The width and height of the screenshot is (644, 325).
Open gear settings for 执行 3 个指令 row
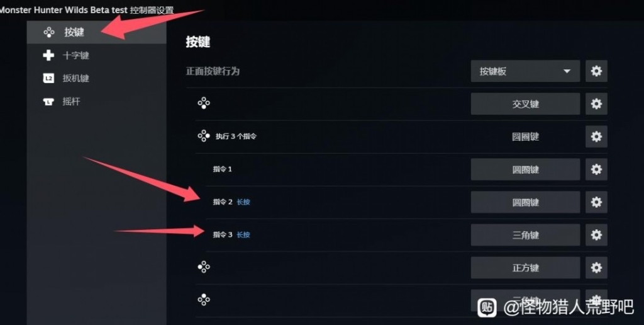click(x=596, y=136)
